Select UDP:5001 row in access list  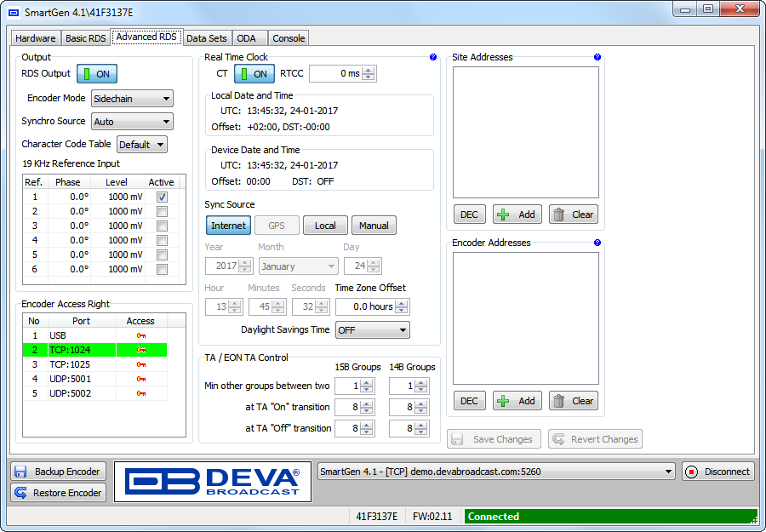(94, 379)
